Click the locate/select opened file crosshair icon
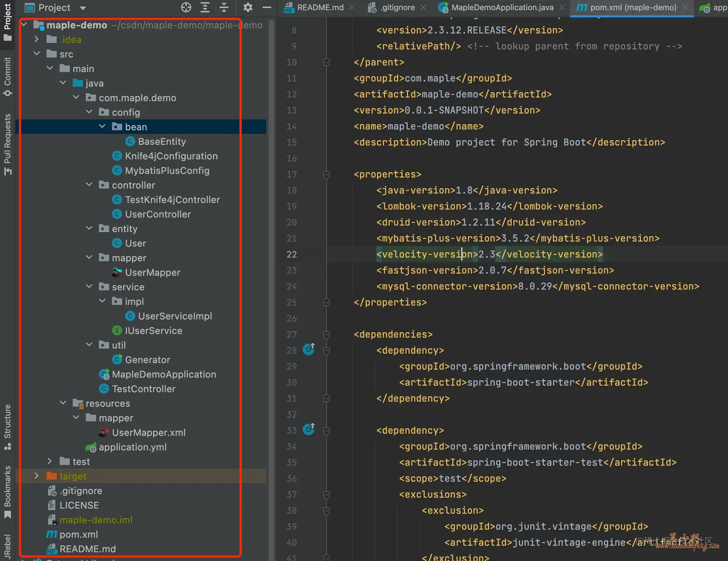728x561 pixels. coord(186,7)
